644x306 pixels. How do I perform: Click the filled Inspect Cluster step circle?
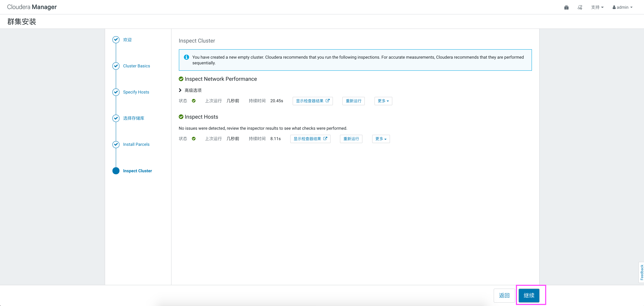(x=116, y=171)
